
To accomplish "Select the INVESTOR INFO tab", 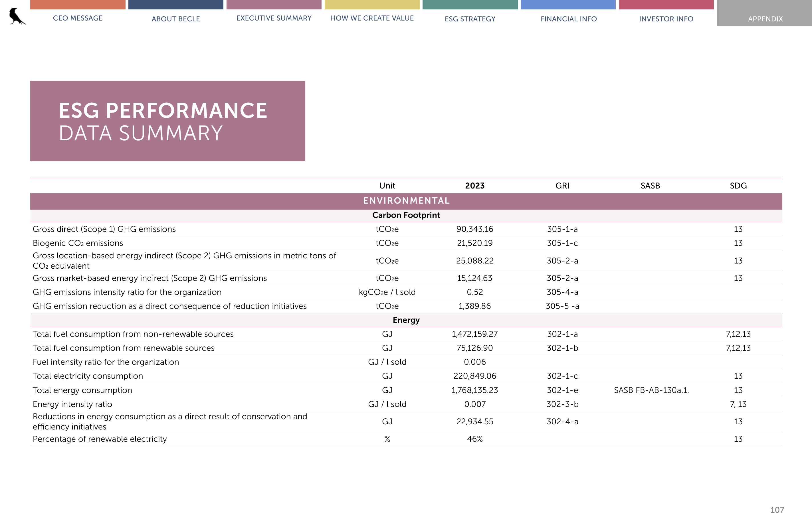I will tap(666, 19).
